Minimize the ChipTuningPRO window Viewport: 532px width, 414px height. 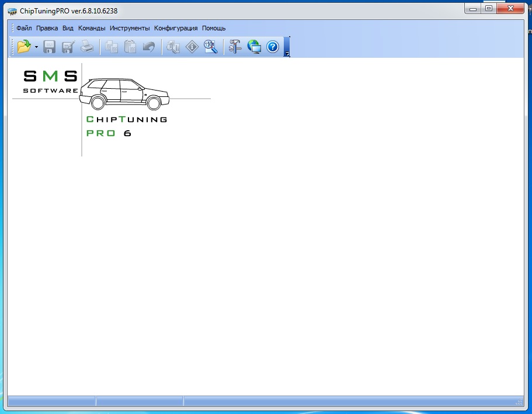coord(473,9)
